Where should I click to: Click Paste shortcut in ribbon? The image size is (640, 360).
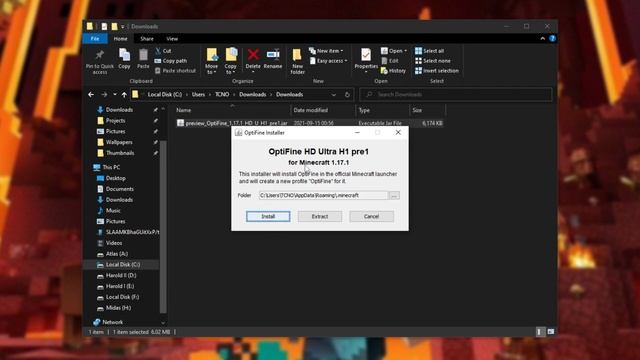(175, 71)
